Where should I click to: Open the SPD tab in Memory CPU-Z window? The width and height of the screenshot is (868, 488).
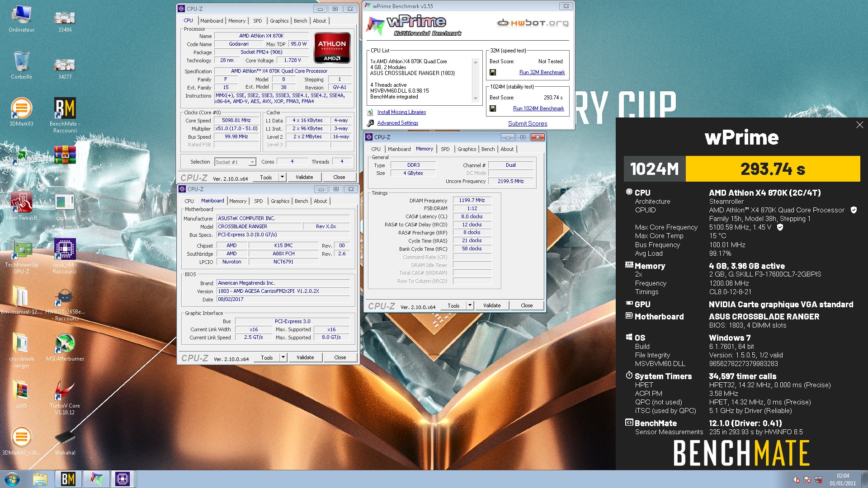click(445, 149)
